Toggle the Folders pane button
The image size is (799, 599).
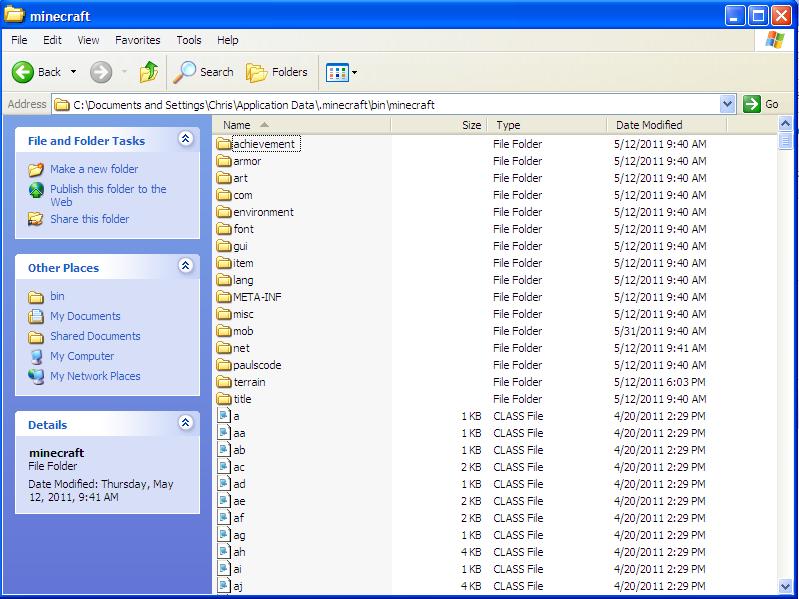click(x=277, y=72)
